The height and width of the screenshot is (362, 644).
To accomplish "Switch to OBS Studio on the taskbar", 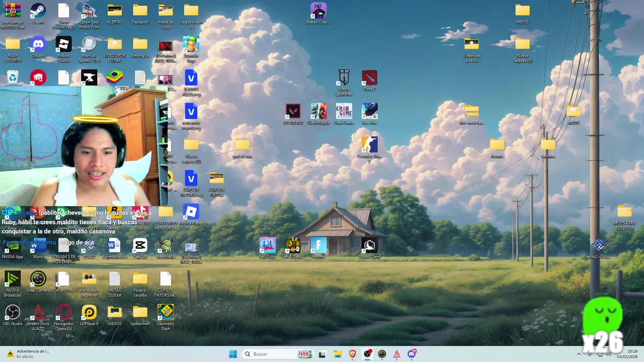I will coord(367,354).
